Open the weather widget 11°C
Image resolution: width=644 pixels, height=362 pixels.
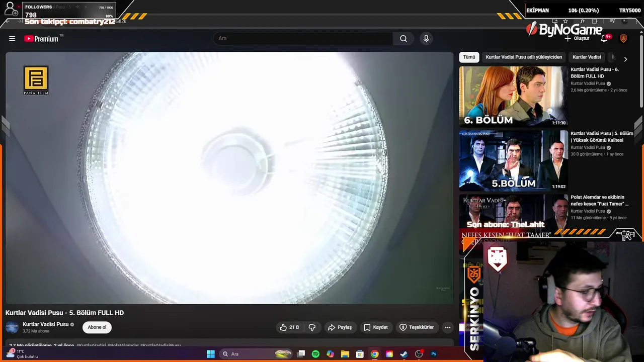22,354
